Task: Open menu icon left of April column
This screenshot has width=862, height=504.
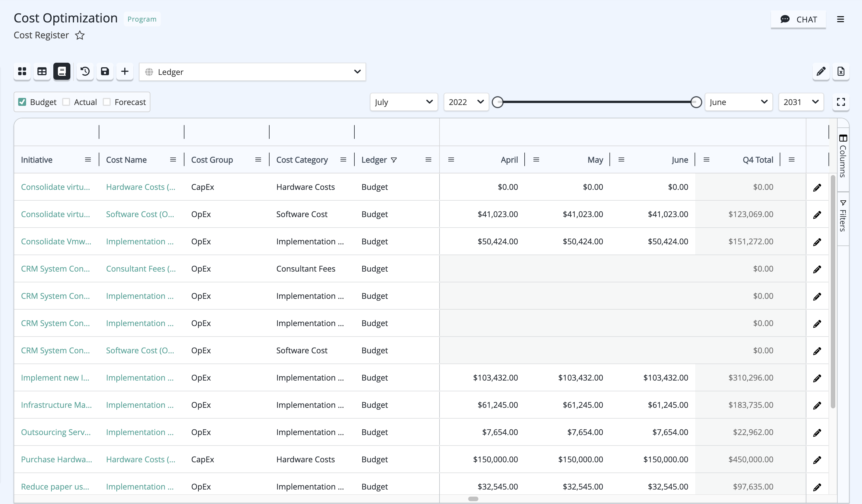Action: pyautogui.click(x=451, y=160)
